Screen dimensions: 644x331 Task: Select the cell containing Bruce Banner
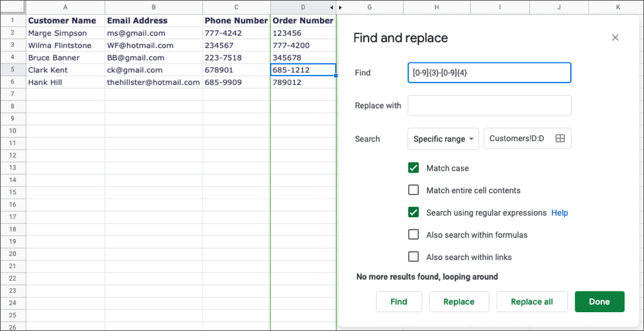click(65, 58)
